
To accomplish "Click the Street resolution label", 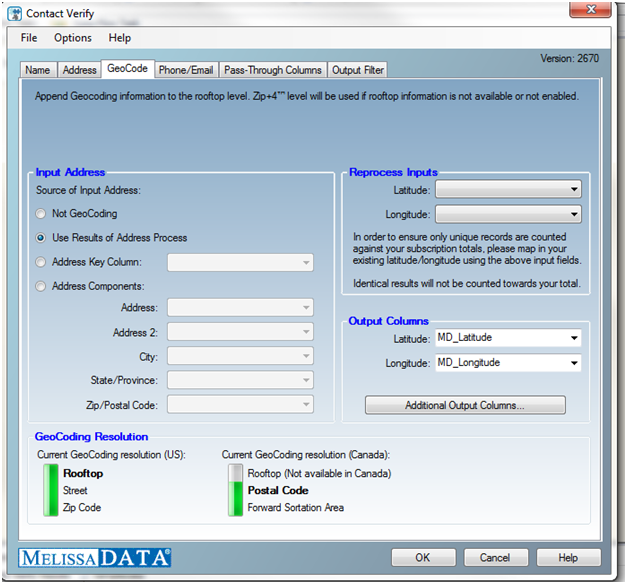I will (75, 490).
